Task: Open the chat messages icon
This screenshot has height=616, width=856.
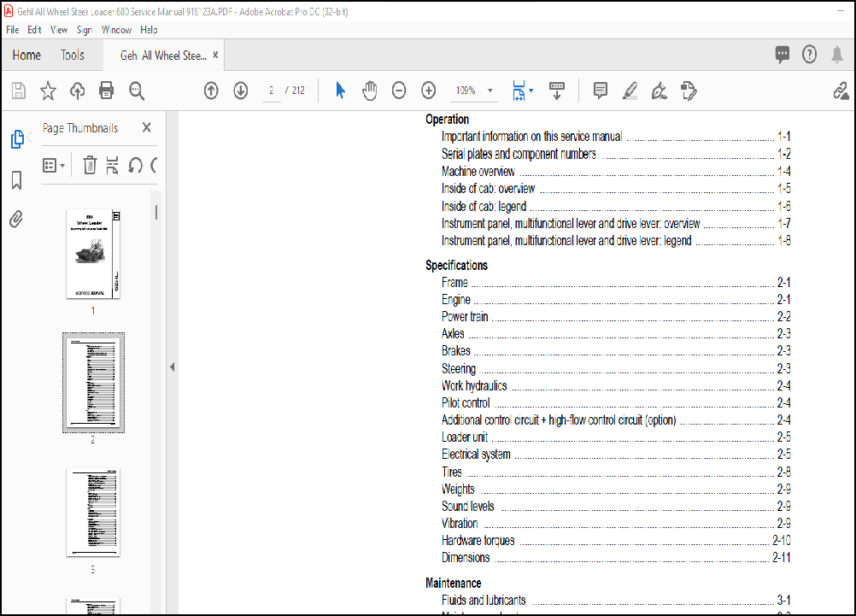Action: (783, 54)
